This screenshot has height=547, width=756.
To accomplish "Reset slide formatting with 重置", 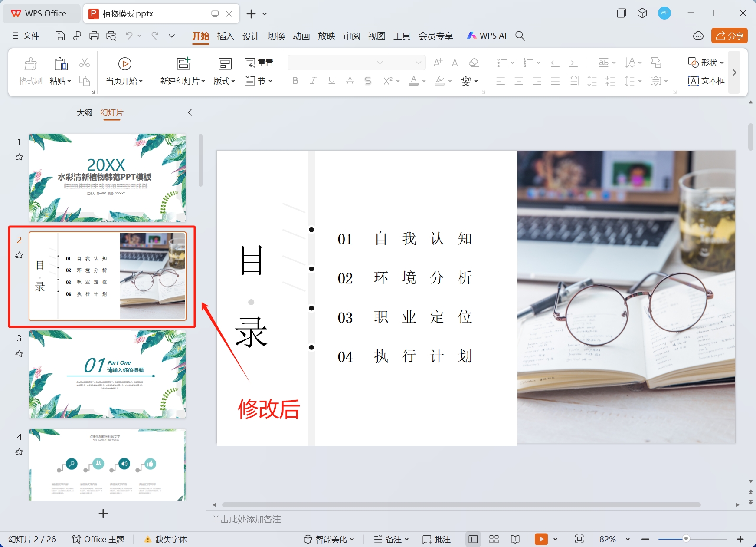I will click(x=259, y=63).
